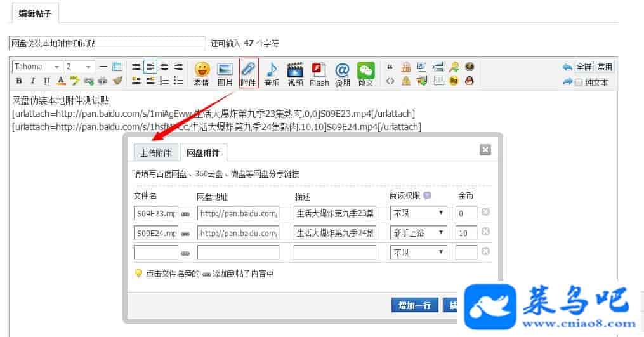The width and height of the screenshot is (644, 337).
Task: Open the font size dropdown showing 2
Action: (80, 67)
